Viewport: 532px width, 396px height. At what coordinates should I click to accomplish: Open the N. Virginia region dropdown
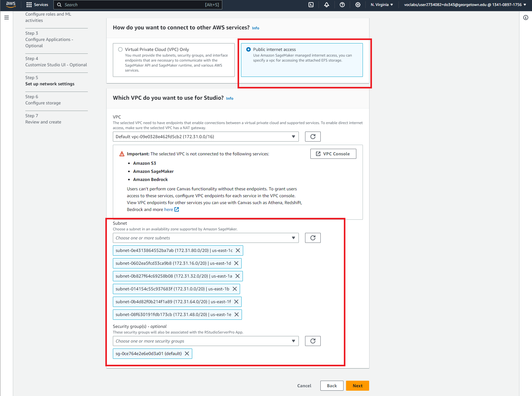(382, 5)
